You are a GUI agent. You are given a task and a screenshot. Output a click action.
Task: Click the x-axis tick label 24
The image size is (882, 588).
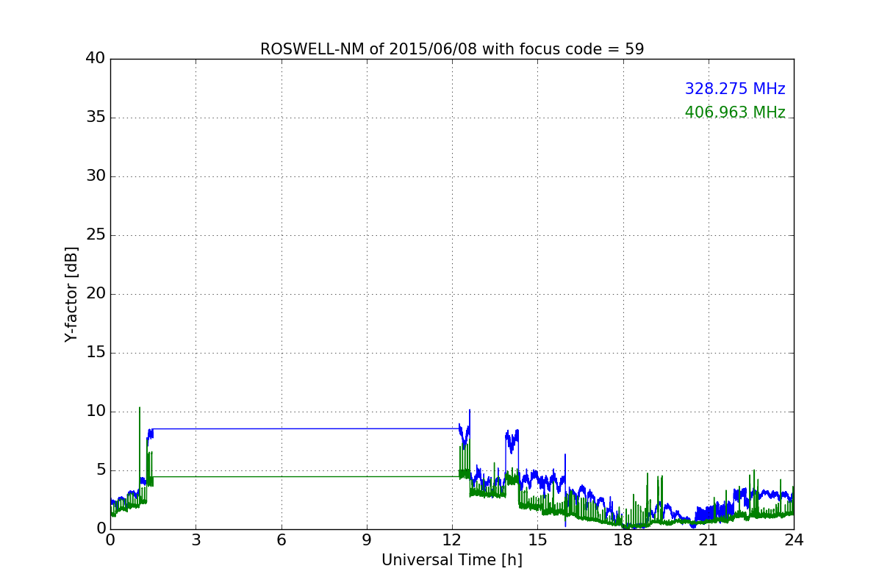[x=794, y=540]
